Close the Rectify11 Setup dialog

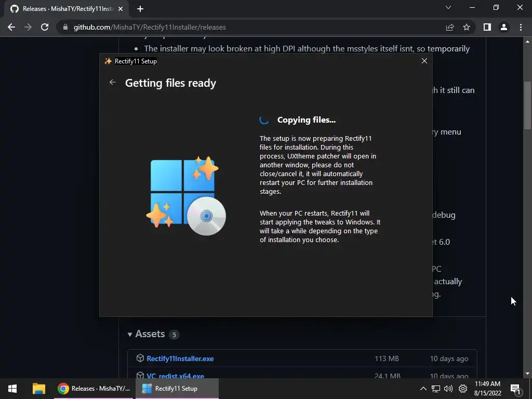pos(424,61)
